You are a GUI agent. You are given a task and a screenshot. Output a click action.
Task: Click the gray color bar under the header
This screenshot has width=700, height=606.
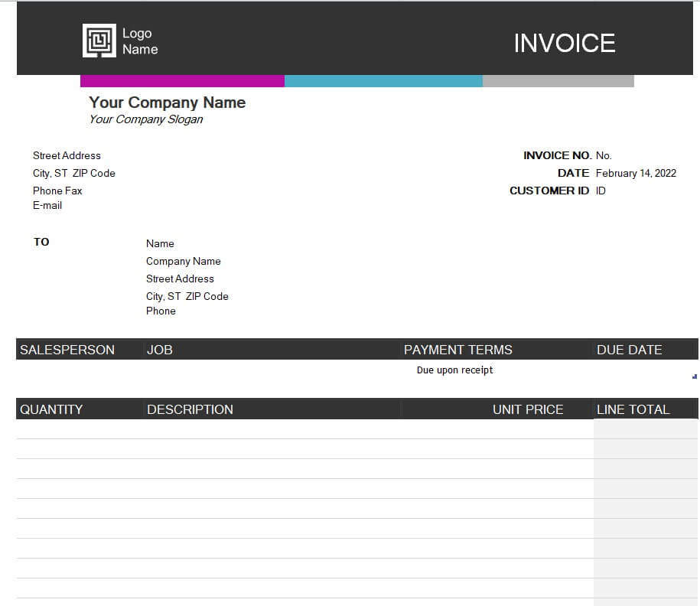(558, 81)
